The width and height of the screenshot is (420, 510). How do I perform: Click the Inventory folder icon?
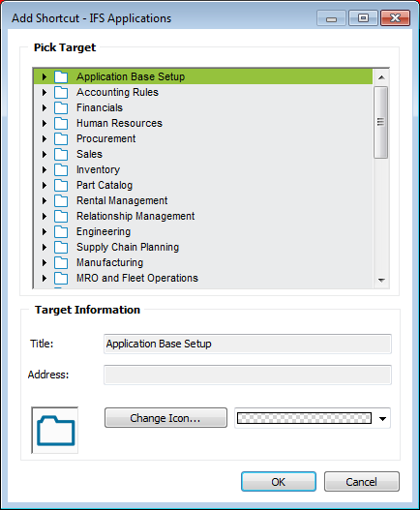61,169
